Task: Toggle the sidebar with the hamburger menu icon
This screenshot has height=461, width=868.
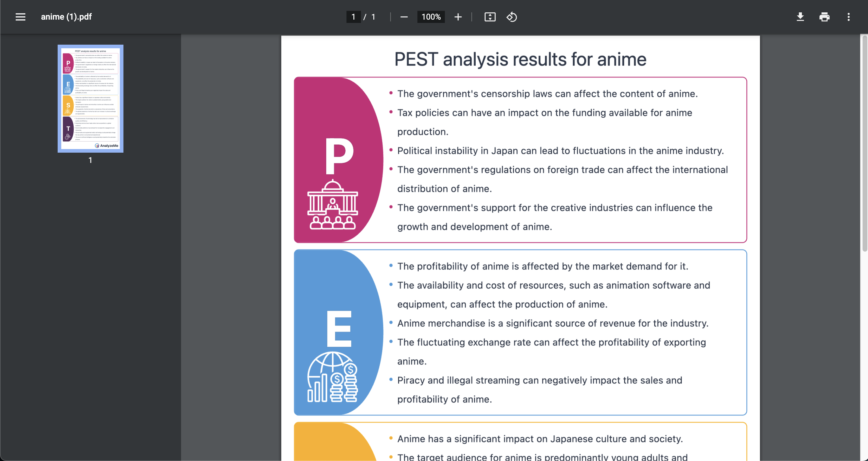Action: click(x=20, y=17)
